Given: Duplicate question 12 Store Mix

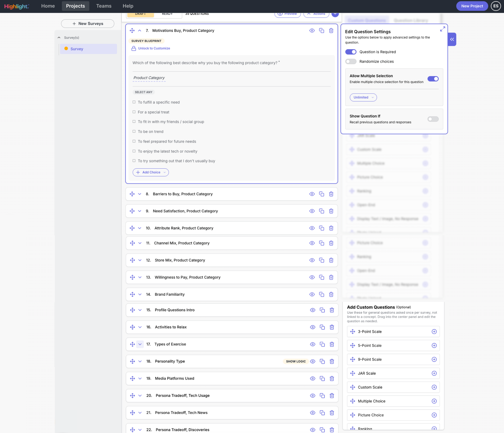Looking at the screenshot, I should point(321,260).
